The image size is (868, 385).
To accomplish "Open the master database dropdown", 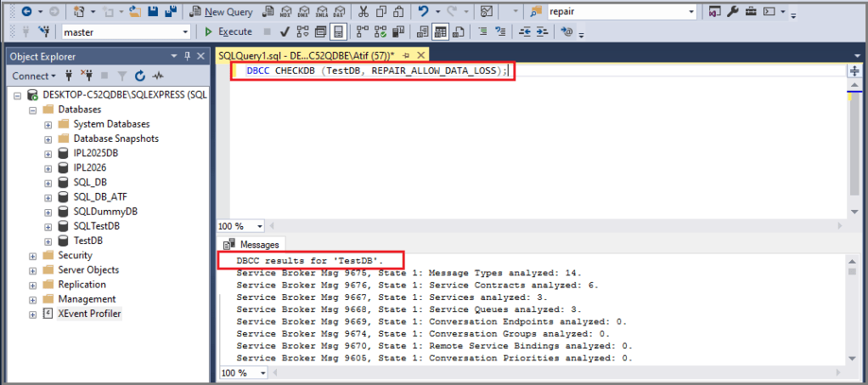I will [x=127, y=32].
